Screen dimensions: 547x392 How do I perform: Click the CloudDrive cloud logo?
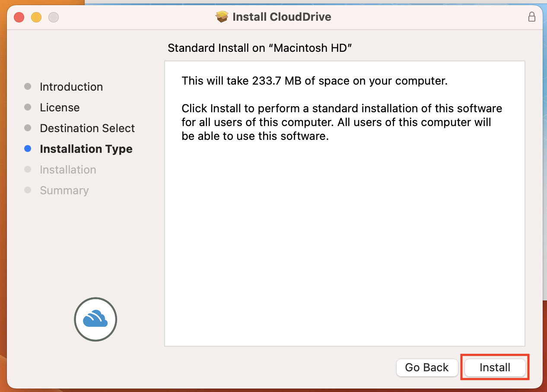coord(95,319)
